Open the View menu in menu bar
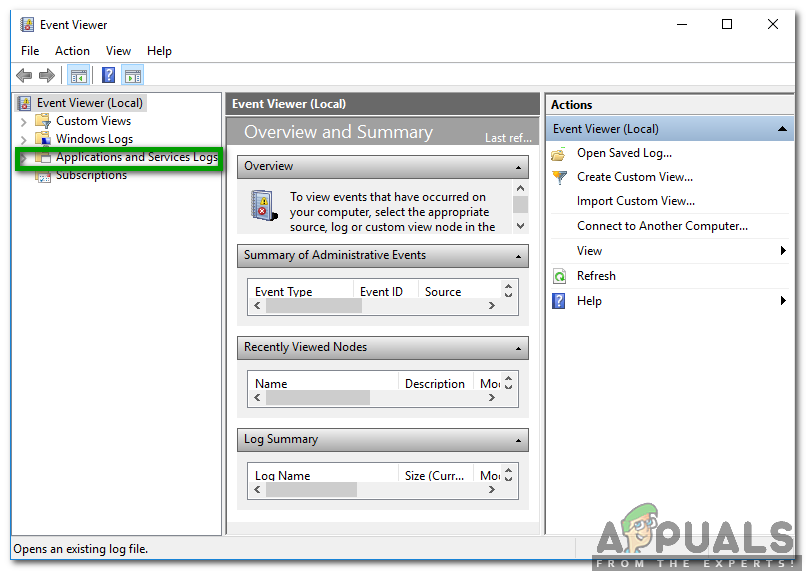The width and height of the screenshot is (806, 571). [118, 51]
